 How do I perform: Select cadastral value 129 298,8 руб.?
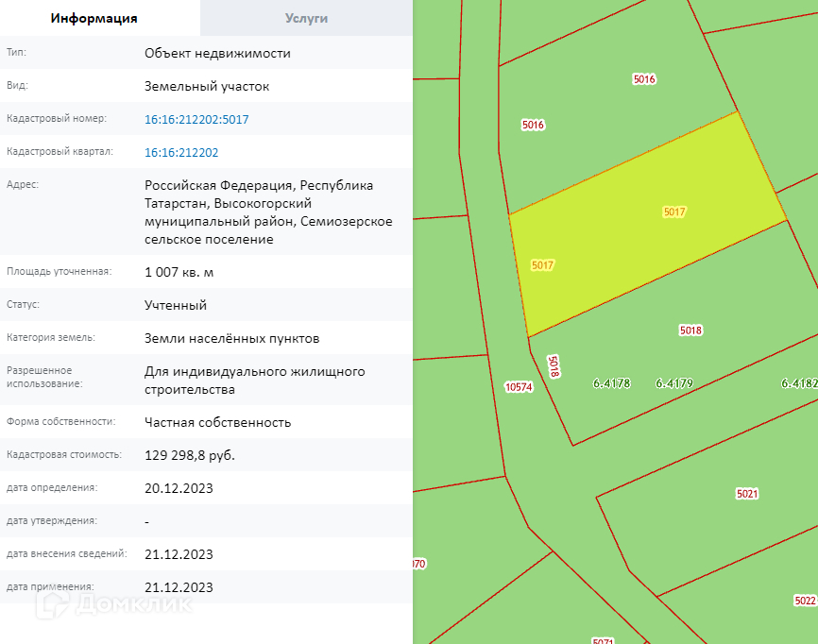(190, 455)
